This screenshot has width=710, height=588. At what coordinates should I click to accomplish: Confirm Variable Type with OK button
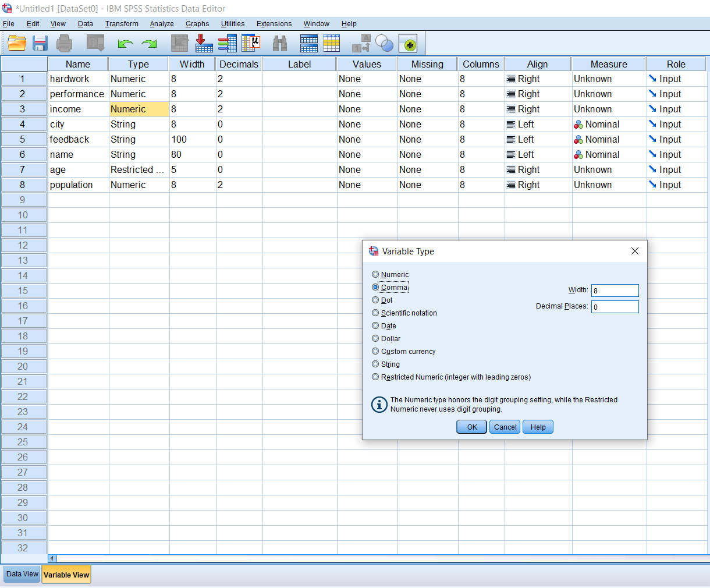point(472,427)
